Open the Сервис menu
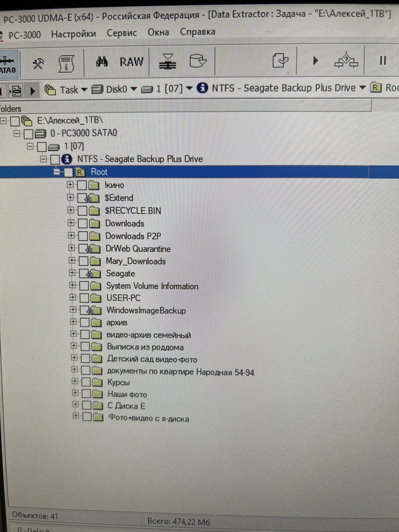 point(121,33)
